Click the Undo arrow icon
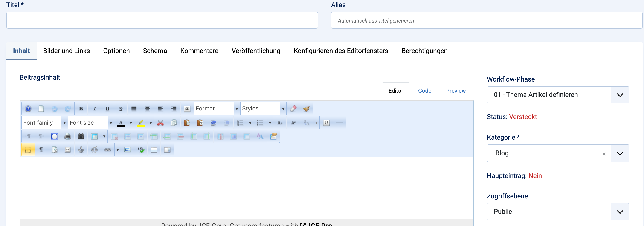 [54, 108]
